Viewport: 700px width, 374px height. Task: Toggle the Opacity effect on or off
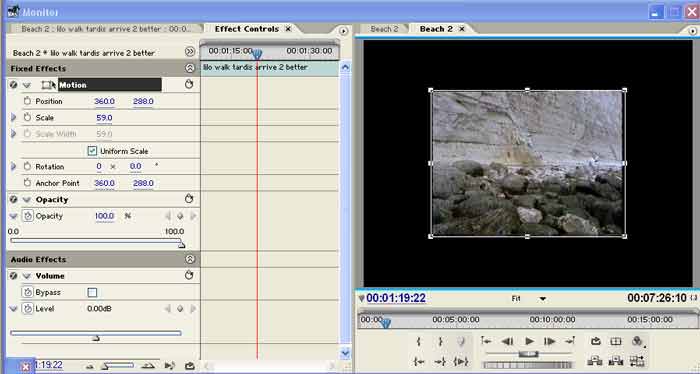point(13,199)
